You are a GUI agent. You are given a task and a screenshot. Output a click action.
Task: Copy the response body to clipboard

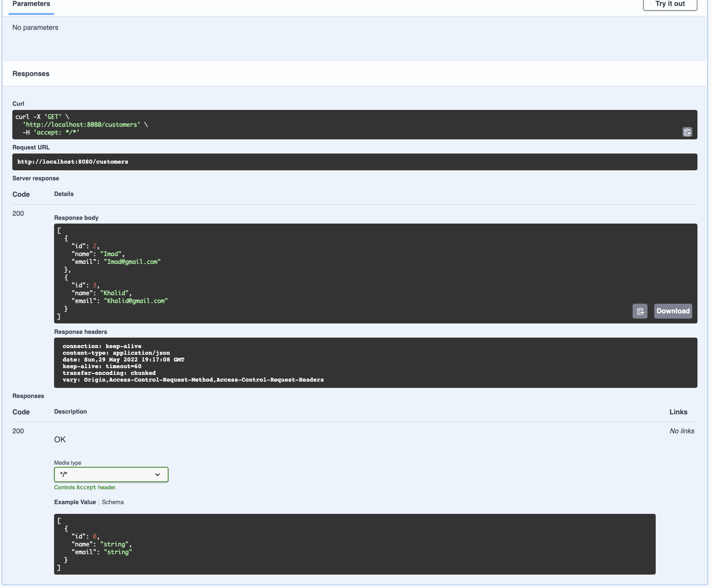(640, 311)
